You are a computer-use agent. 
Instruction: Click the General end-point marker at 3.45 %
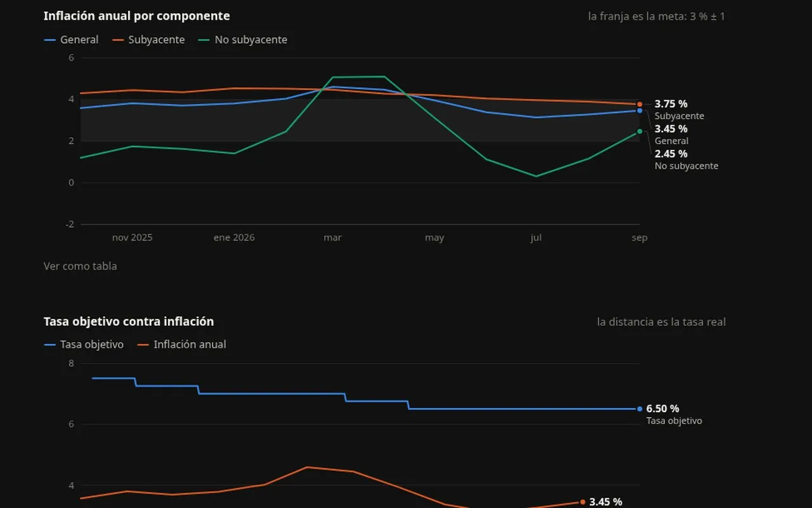click(639, 110)
